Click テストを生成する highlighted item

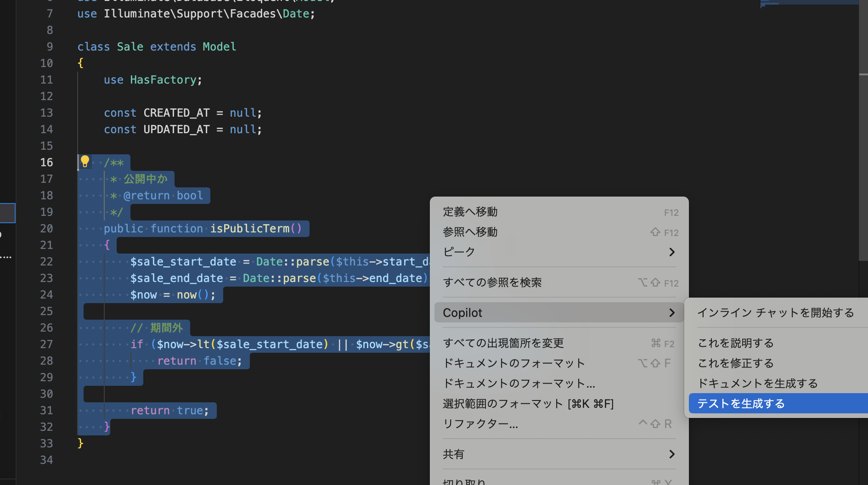click(741, 404)
